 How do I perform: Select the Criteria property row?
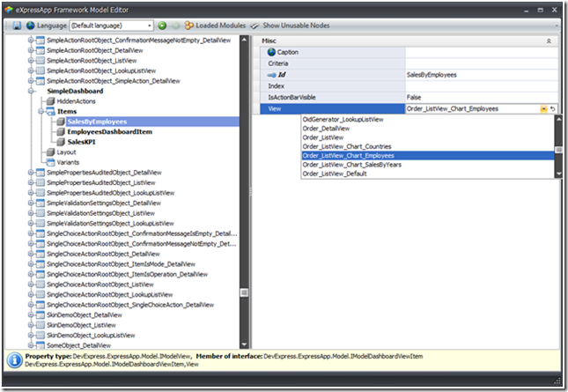pyautogui.click(x=409, y=63)
